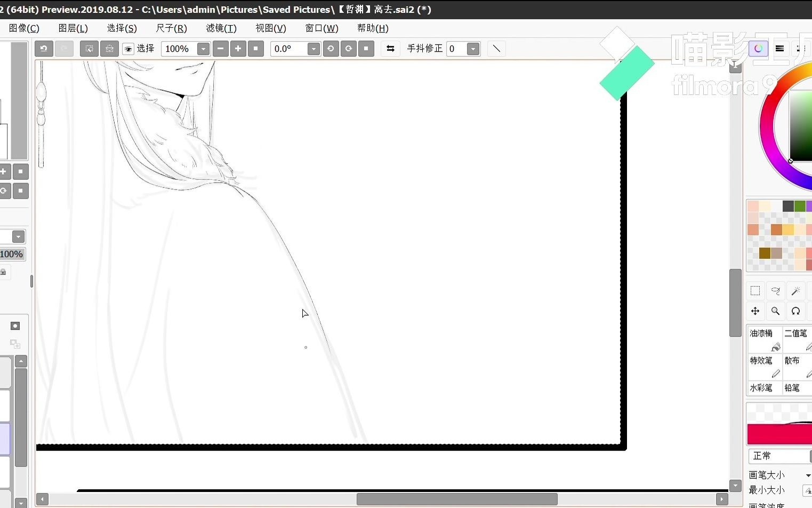812x508 pixels.
Task: Open the 手抖修正 stabilizer dropdown
Action: coord(473,49)
